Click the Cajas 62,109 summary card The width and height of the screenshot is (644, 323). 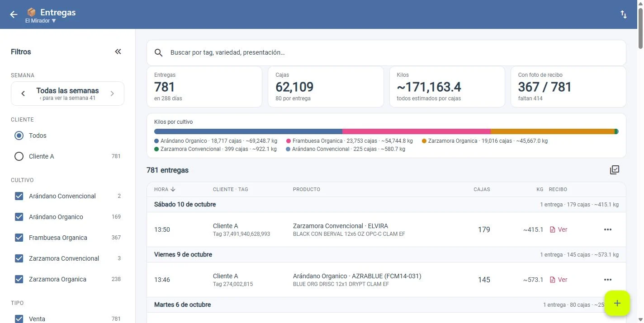point(326,87)
